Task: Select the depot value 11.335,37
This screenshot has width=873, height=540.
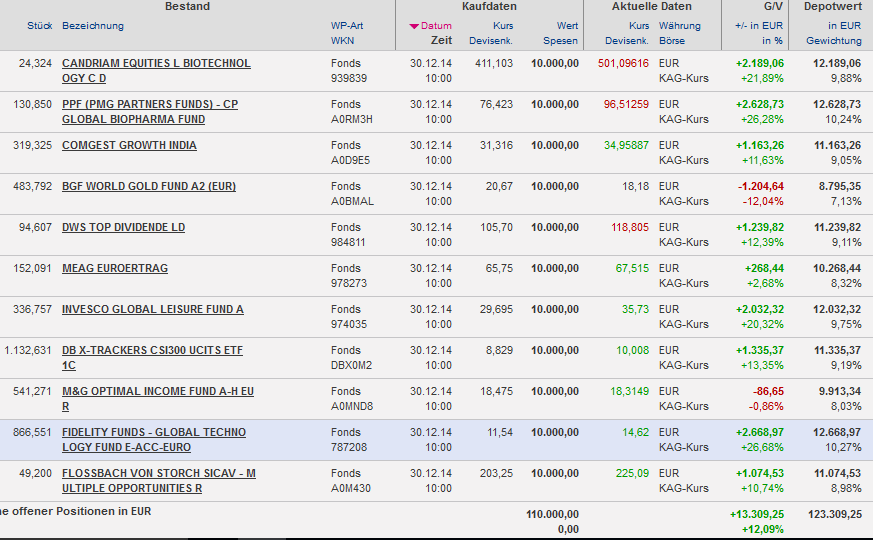Action: pyautogui.click(x=837, y=350)
